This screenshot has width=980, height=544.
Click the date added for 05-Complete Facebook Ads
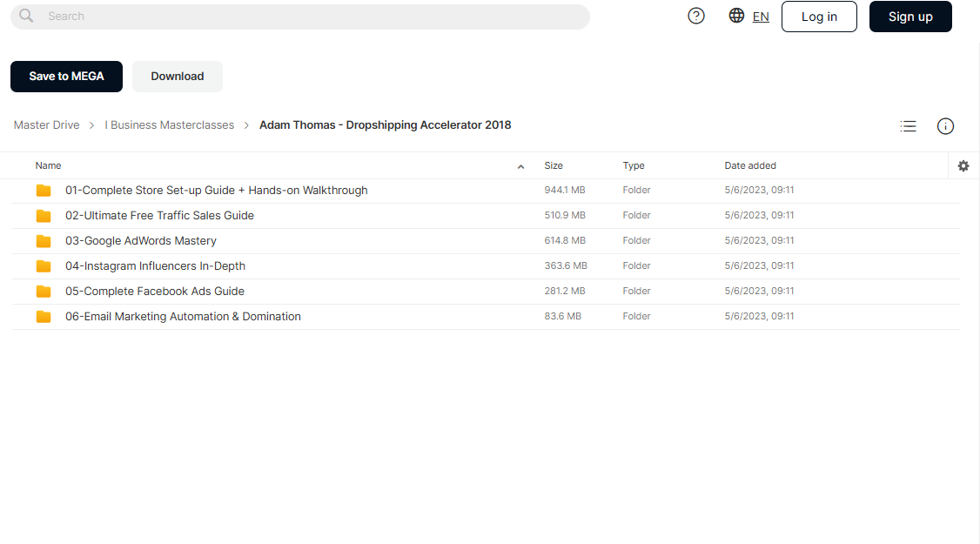point(759,291)
